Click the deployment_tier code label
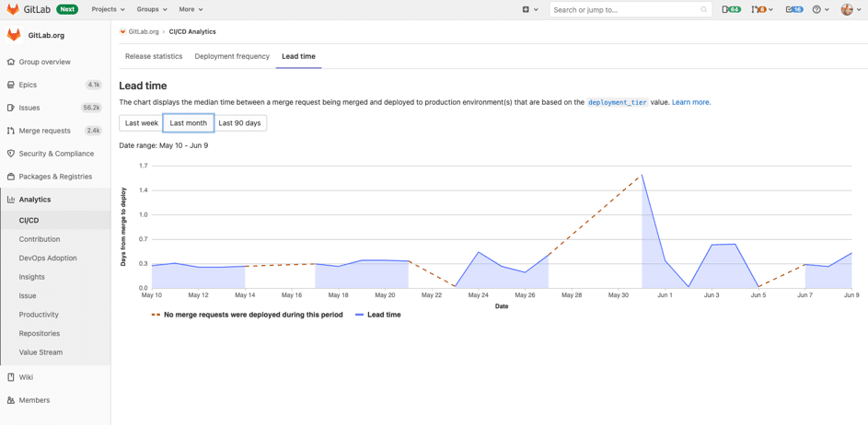868x425 pixels. click(x=618, y=102)
